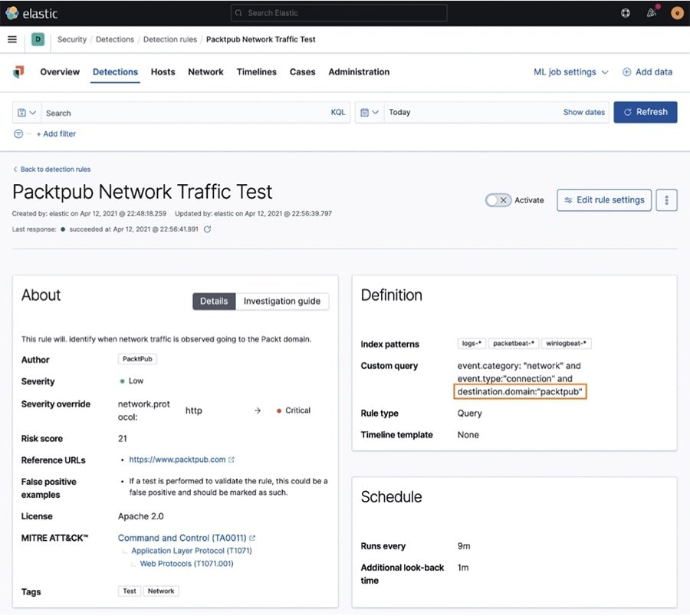The image size is (690, 616).
Task: Click the user avatar icon
Action: coord(676,13)
